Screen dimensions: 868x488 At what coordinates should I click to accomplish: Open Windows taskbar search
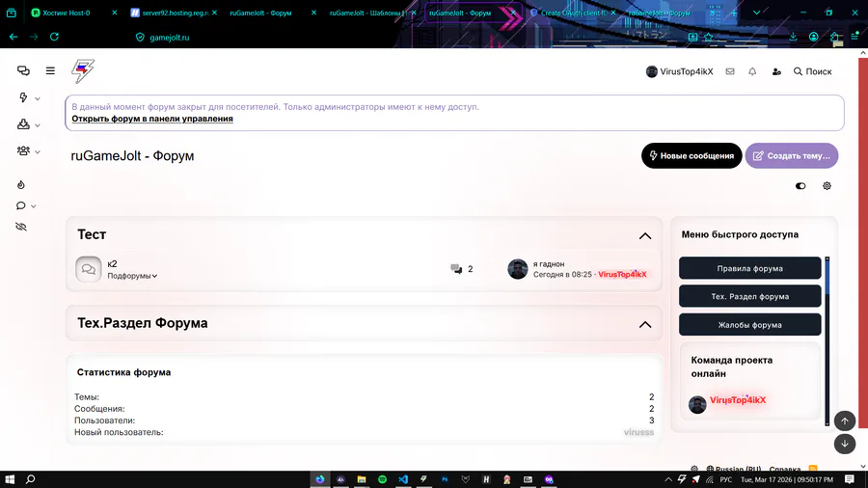31,479
